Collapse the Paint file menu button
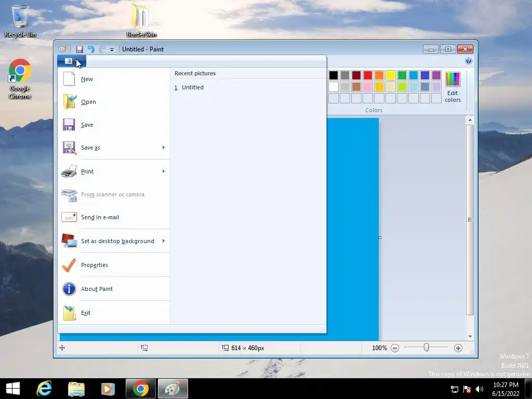The image size is (532, 399). click(x=72, y=61)
